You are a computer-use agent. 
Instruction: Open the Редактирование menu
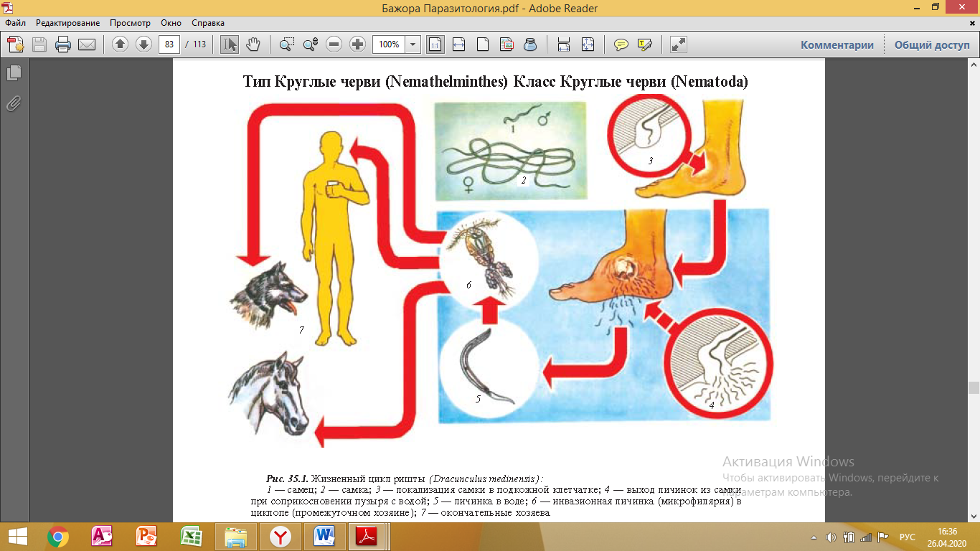[x=68, y=24]
